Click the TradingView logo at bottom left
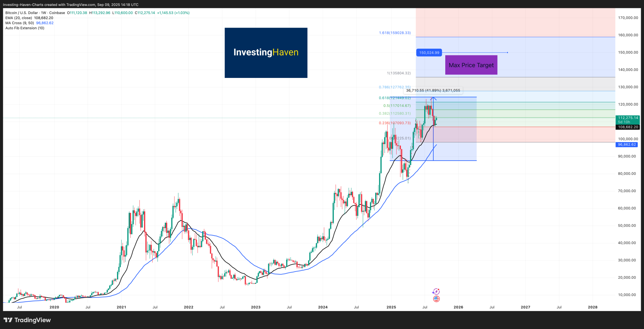The image size is (644, 329). coord(27,320)
